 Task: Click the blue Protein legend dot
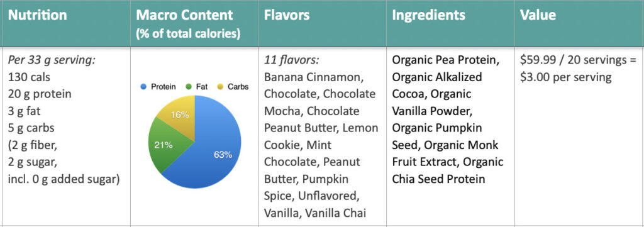(x=144, y=87)
